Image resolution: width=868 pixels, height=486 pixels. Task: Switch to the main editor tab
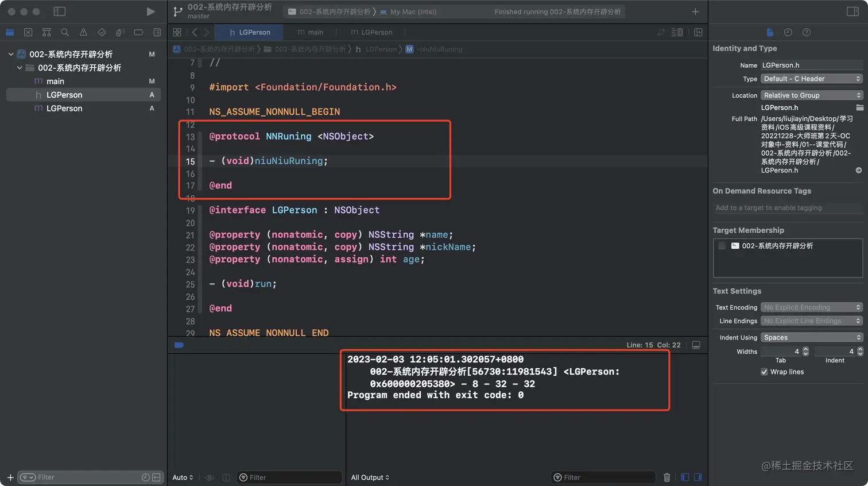coord(311,32)
